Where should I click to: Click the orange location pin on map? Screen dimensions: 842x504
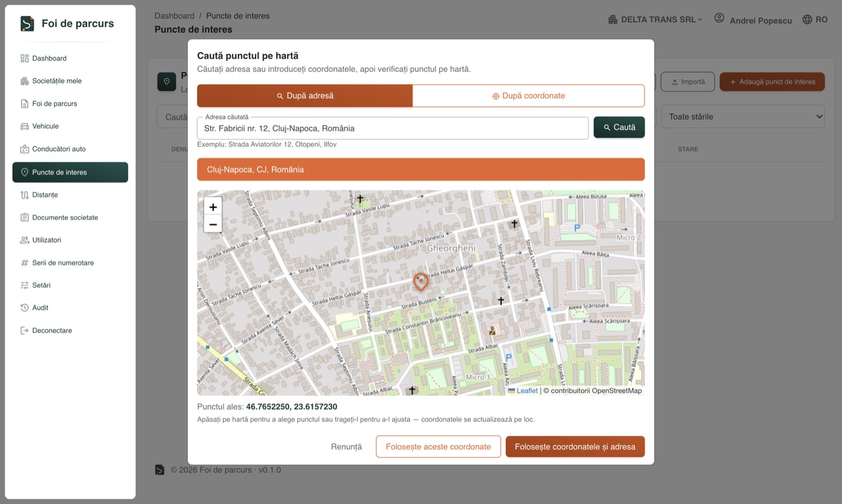[421, 281]
